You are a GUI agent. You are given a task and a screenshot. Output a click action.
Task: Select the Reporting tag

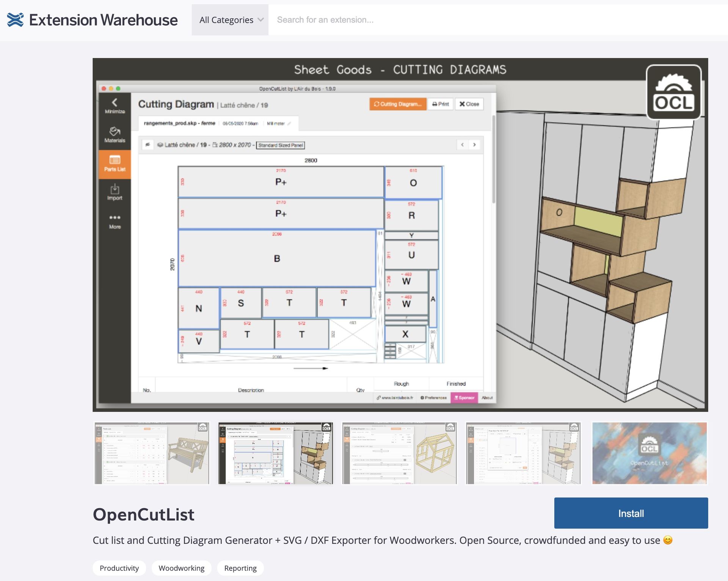click(x=240, y=568)
